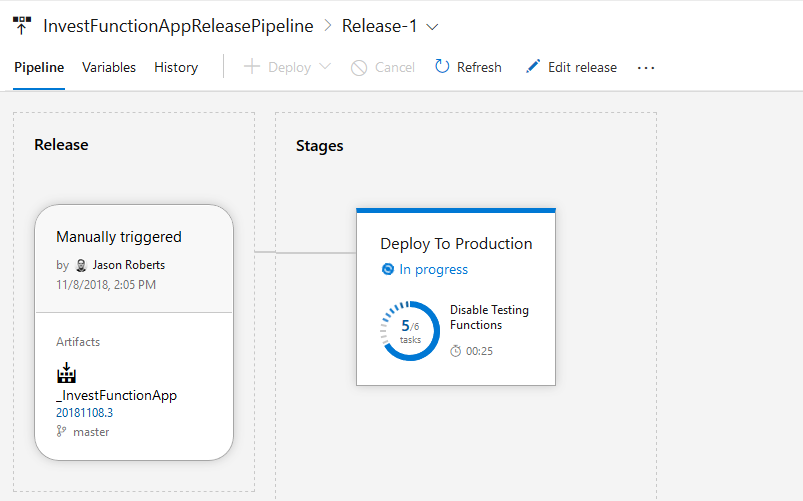Expand the Release-1 dropdown chevron

pyautogui.click(x=432, y=27)
